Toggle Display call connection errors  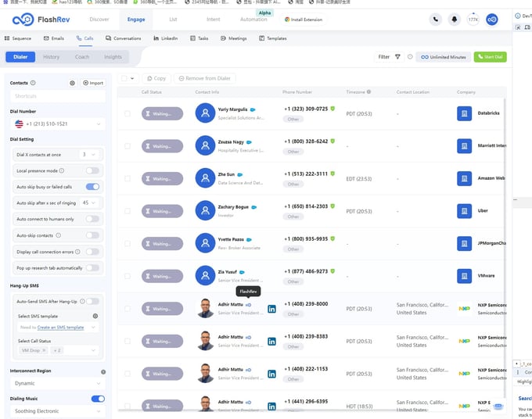pos(92,252)
